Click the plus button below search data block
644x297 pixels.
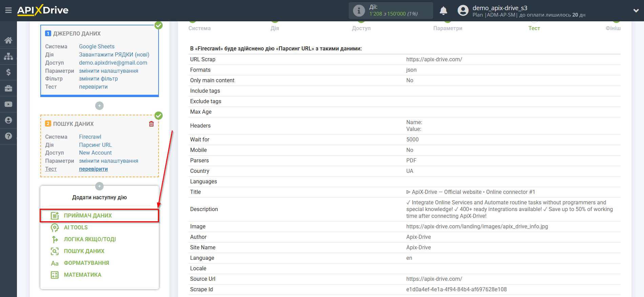(x=99, y=186)
